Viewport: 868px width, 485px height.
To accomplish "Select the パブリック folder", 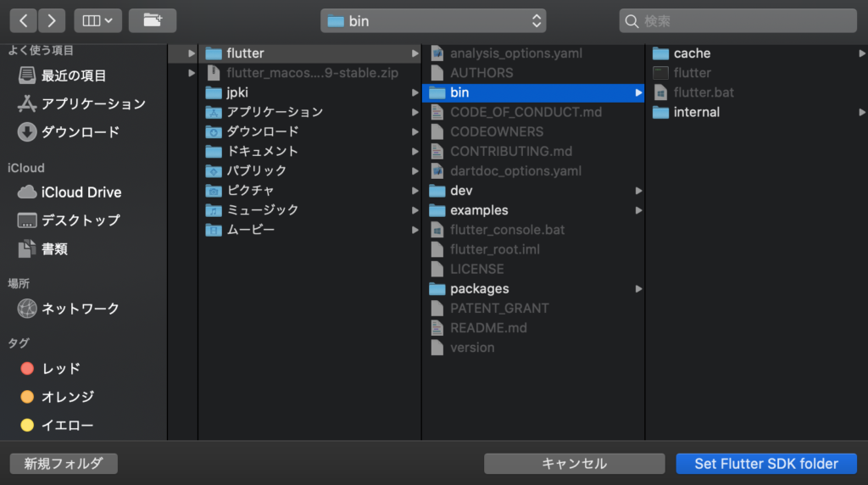I will pyautogui.click(x=310, y=170).
